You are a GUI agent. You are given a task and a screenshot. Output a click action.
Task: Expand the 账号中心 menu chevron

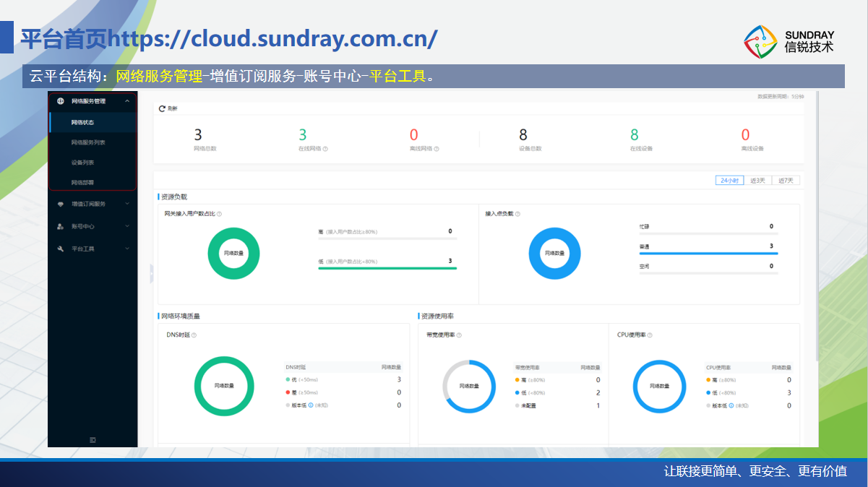(127, 226)
